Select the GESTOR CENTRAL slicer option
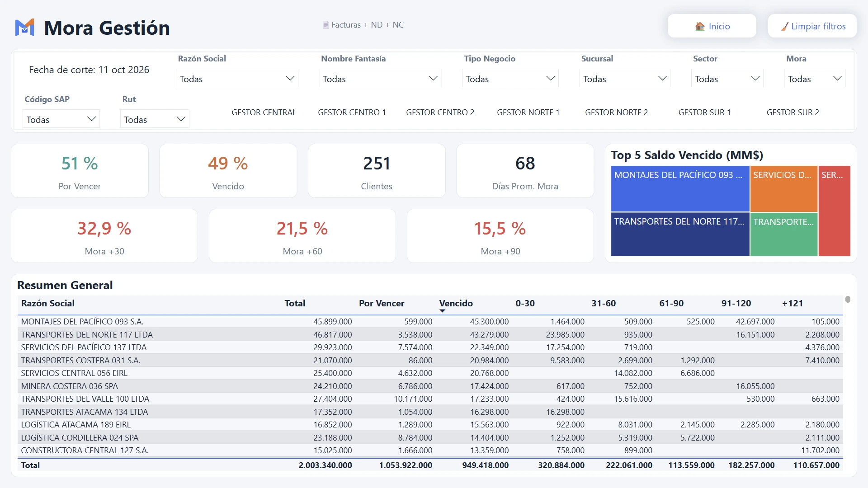The height and width of the screenshot is (488, 868). click(264, 113)
